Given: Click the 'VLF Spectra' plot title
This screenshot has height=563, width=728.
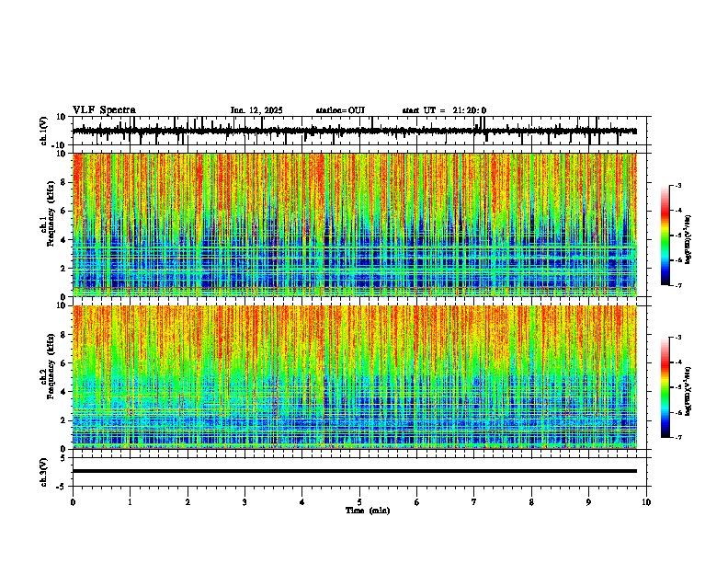Looking at the screenshot, I should point(104,110).
